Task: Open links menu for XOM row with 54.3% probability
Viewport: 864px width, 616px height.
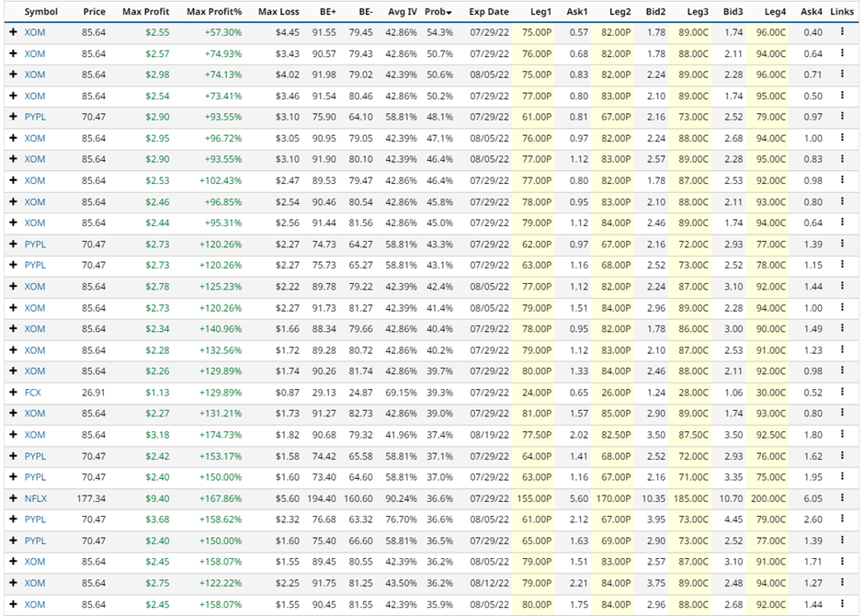Action: coord(842,32)
